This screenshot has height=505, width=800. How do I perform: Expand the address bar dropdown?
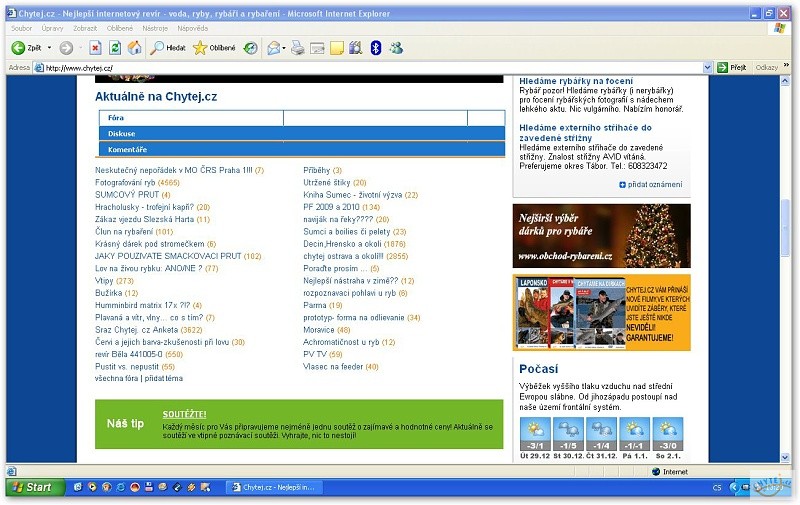point(707,67)
